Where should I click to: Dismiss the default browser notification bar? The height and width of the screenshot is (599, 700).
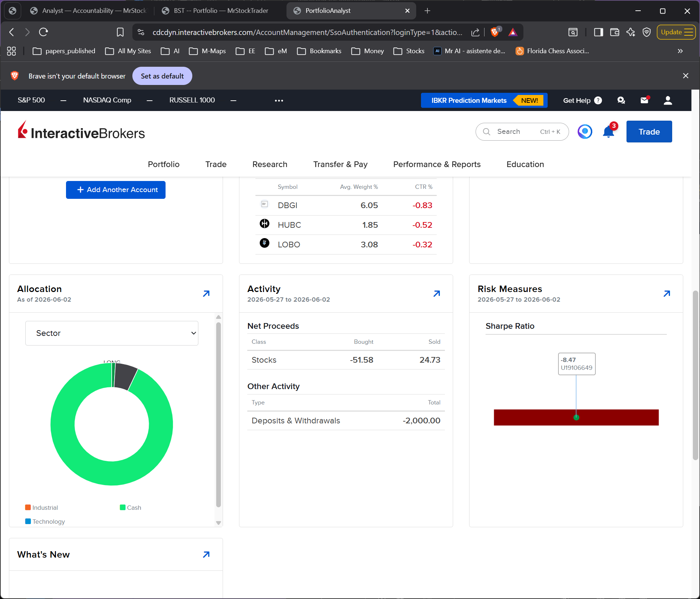tap(686, 76)
